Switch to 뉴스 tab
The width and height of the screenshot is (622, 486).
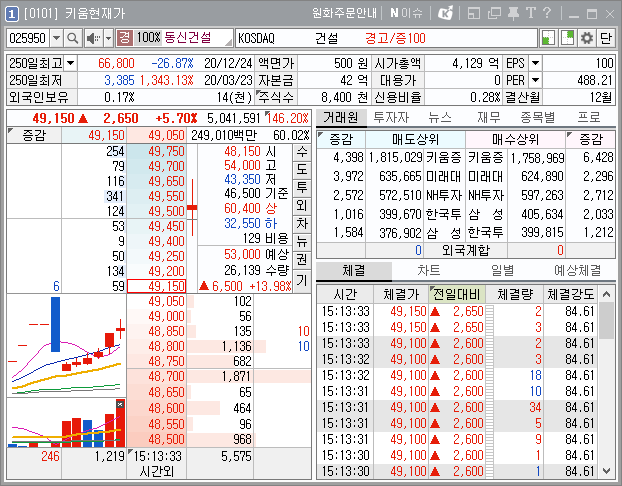[x=440, y=117]
